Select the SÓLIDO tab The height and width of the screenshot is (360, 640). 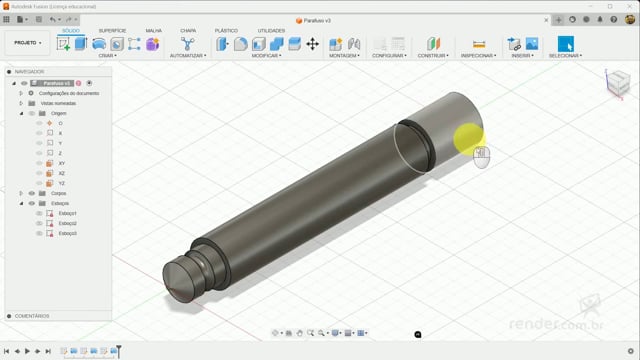tap(71, 31)
